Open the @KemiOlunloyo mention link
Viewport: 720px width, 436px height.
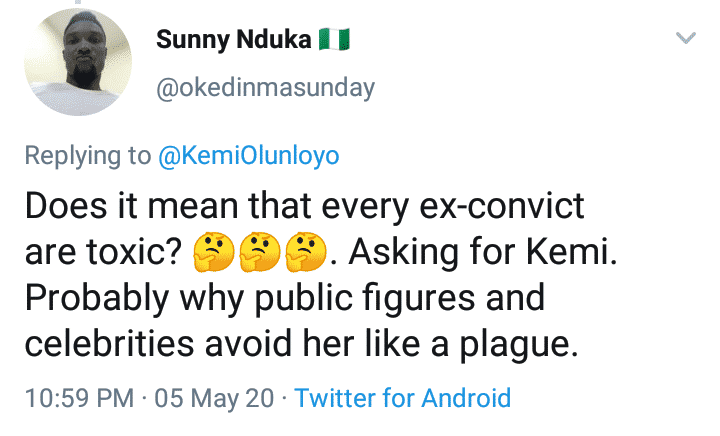click(x=249, y=155)
